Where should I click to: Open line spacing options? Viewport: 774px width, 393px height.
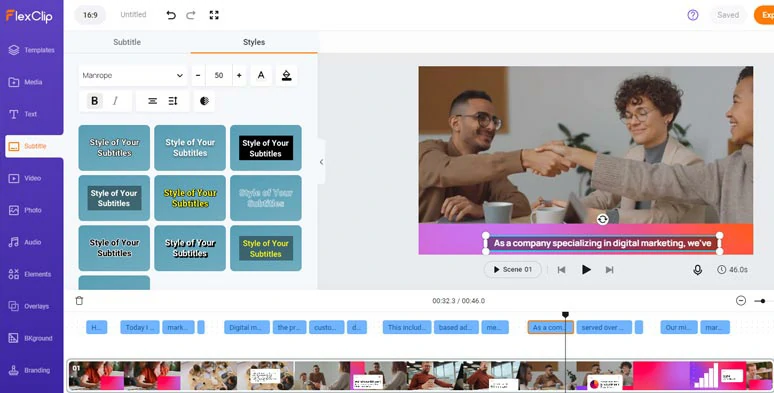point(173,101)
